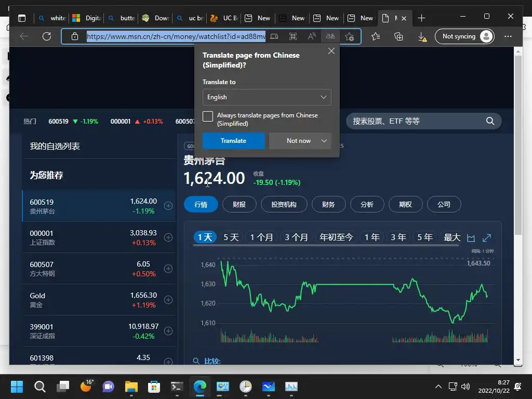Click the search magnifier in stock search box
This screenshot has width=532, height=399.
[x=490, y=121]
